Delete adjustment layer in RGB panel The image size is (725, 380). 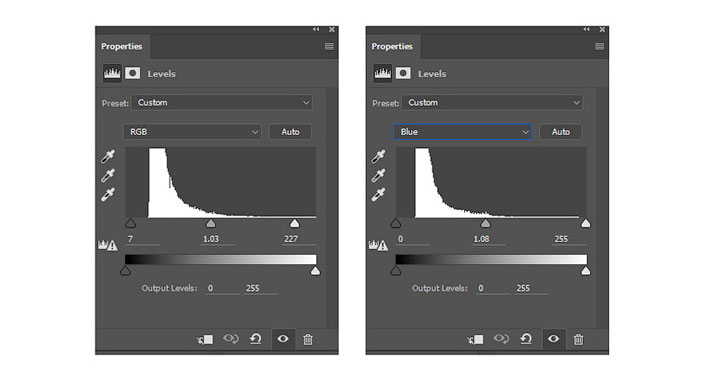[x=308, y=340]
